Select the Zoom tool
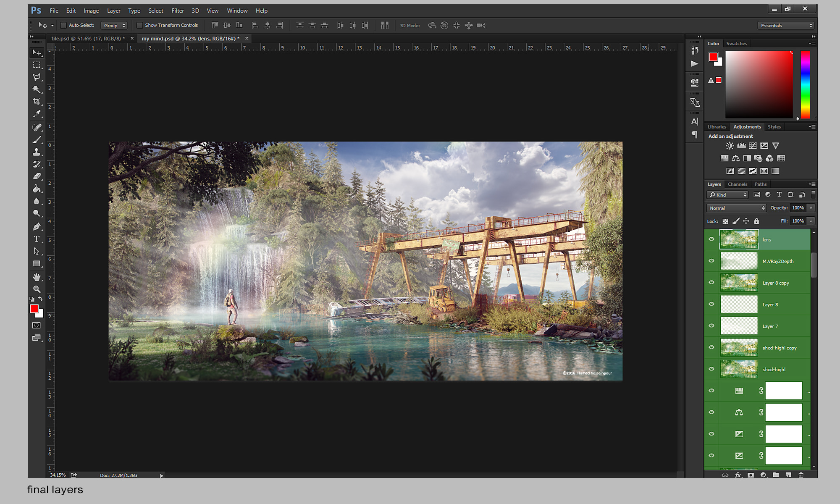This screenshot has height=504, width=840. click(x=37, y=289)
